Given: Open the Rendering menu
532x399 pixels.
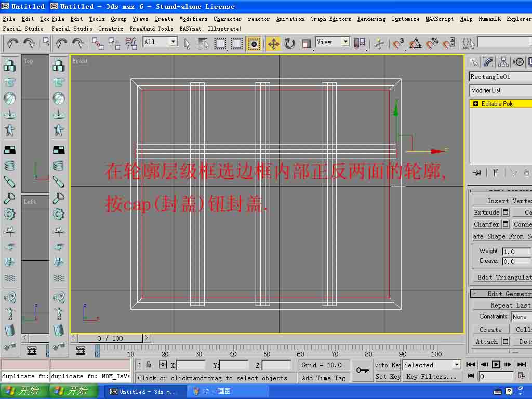Looking at the screenshot, I should (371, 19).
